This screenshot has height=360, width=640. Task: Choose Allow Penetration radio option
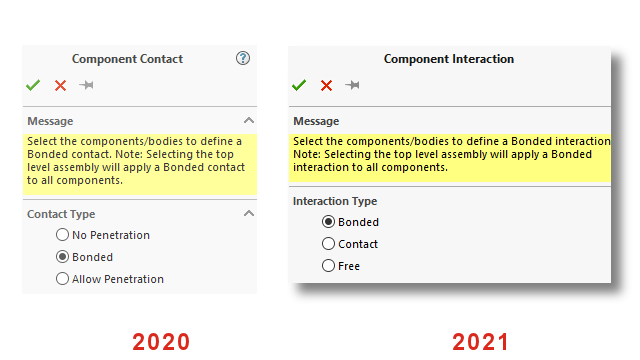62,279
